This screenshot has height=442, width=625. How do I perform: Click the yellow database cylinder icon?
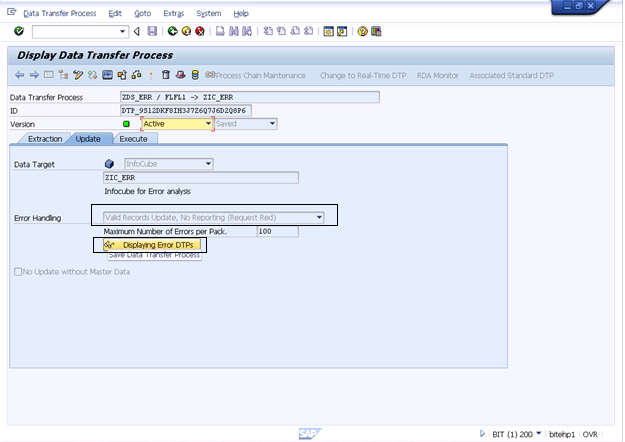[195, 75]
